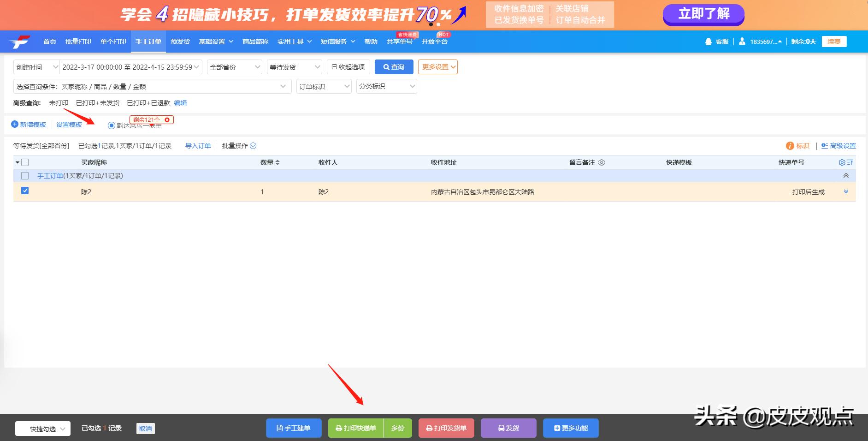
Task: Select the 韵达菜鸟一联单 radio button
Action: [x=111, y=125]
